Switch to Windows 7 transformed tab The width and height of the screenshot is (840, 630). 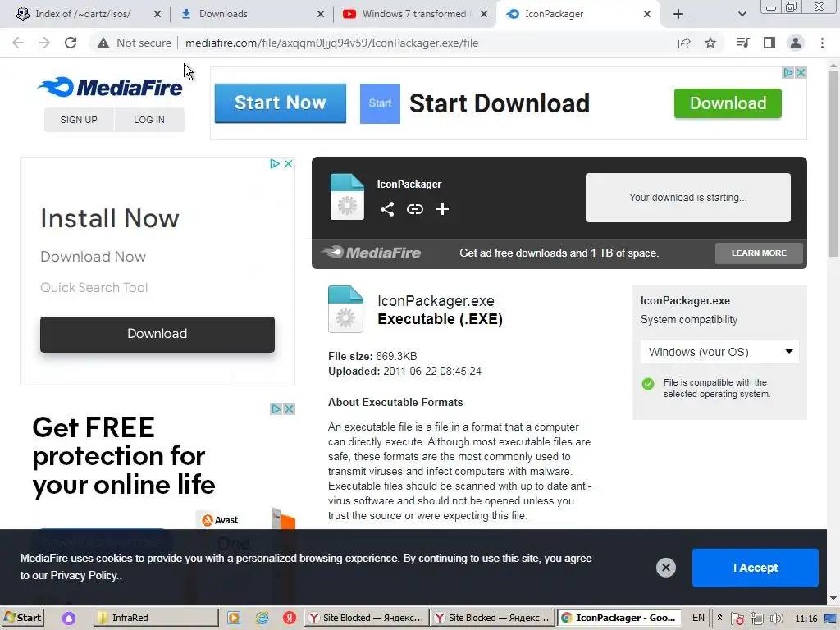(x=413, y=14)
